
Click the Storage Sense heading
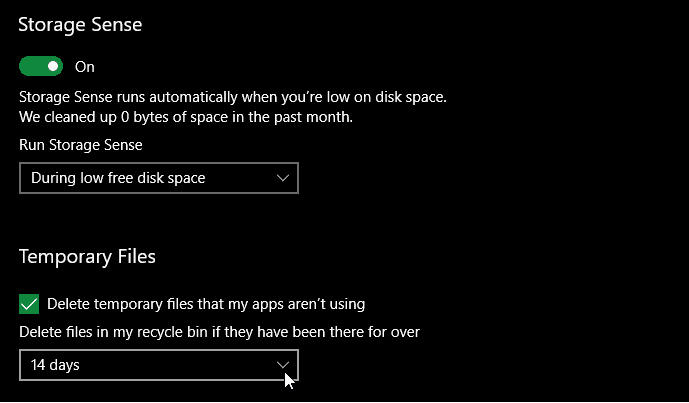80,25
